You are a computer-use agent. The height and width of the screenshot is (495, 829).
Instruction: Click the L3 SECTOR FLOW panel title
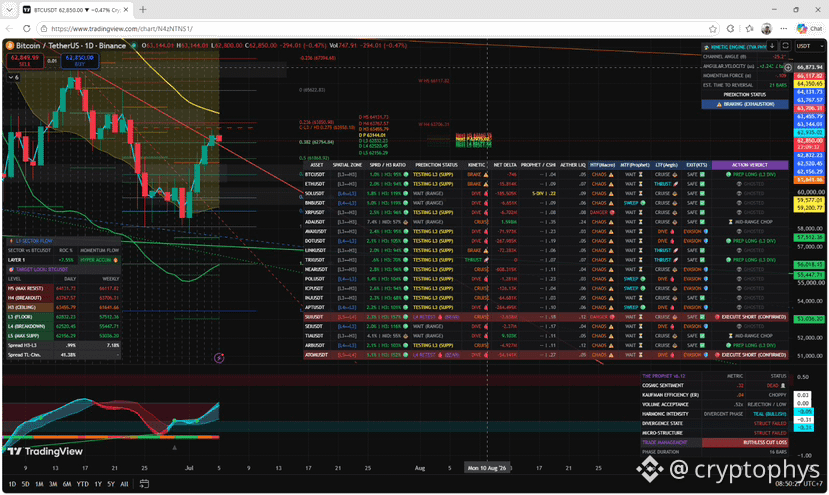point(34,241)
